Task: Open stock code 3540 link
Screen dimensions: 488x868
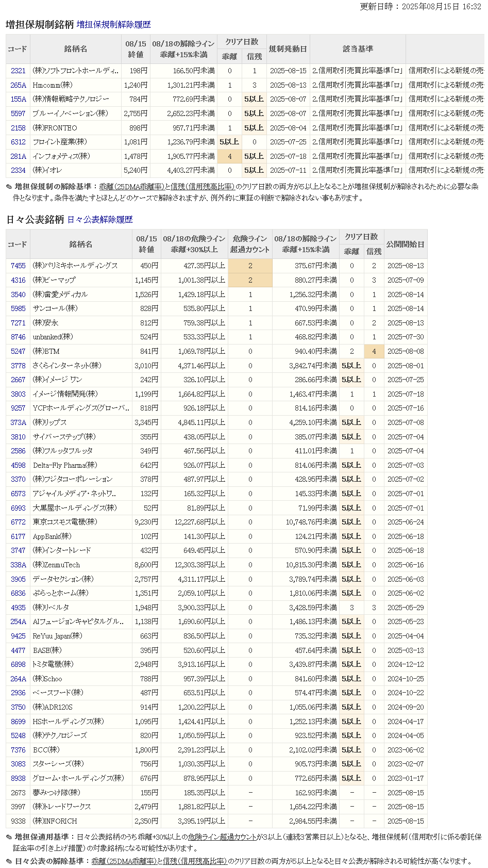Action: point(18,294)
